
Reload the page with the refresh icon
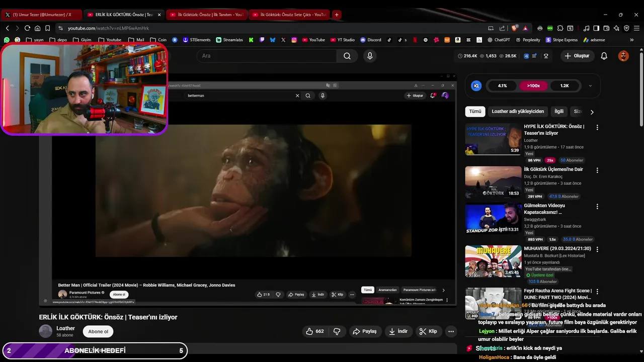click(x=27, y=28)
